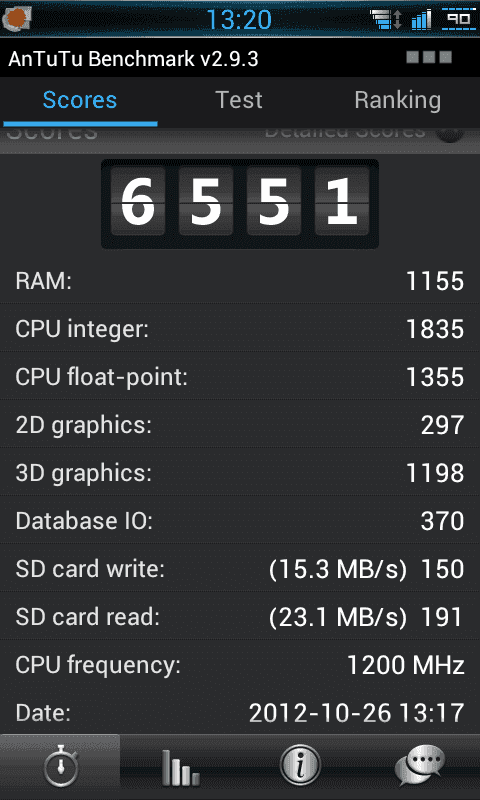Switch to the Test tab
Viewport: 480px width, 800px height.
coord(238,100)
